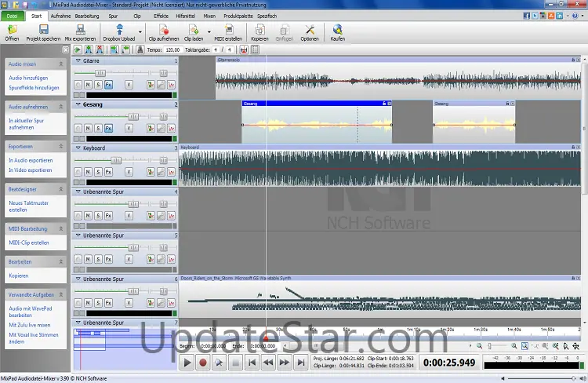
Task: Click the metronome icon beside Tempo
Action: pyautogui.click(x=140, y=49)
